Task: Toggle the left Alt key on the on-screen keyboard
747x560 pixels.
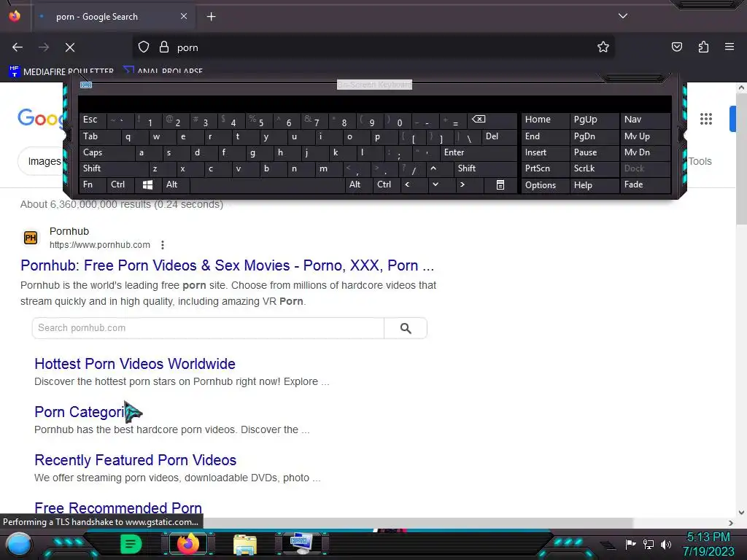Action: coord(175,184)
